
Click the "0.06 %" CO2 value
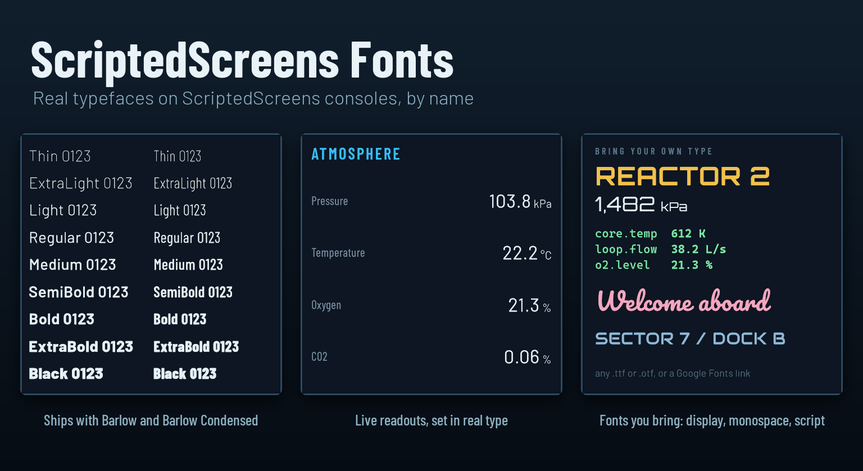[x=527, y=357]
